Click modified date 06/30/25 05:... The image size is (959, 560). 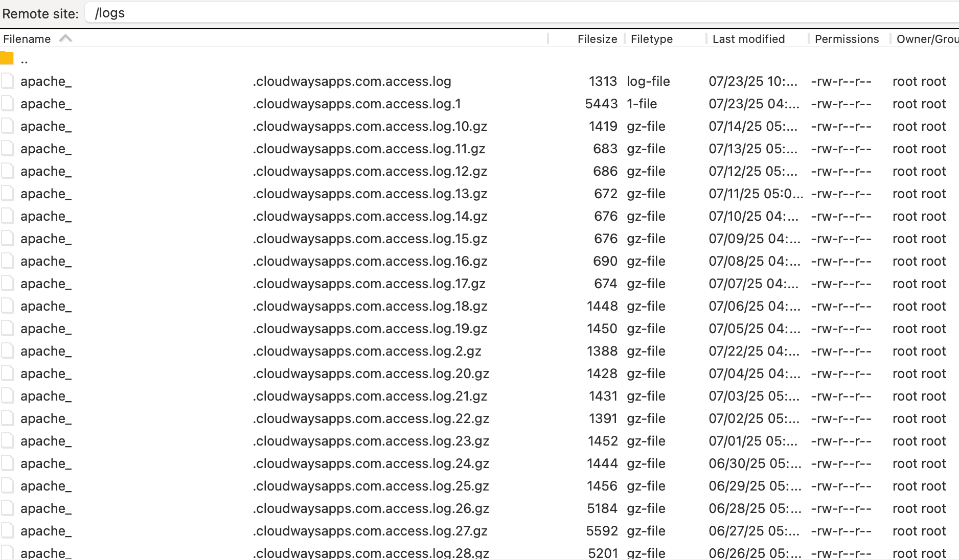tap(755, 463)
